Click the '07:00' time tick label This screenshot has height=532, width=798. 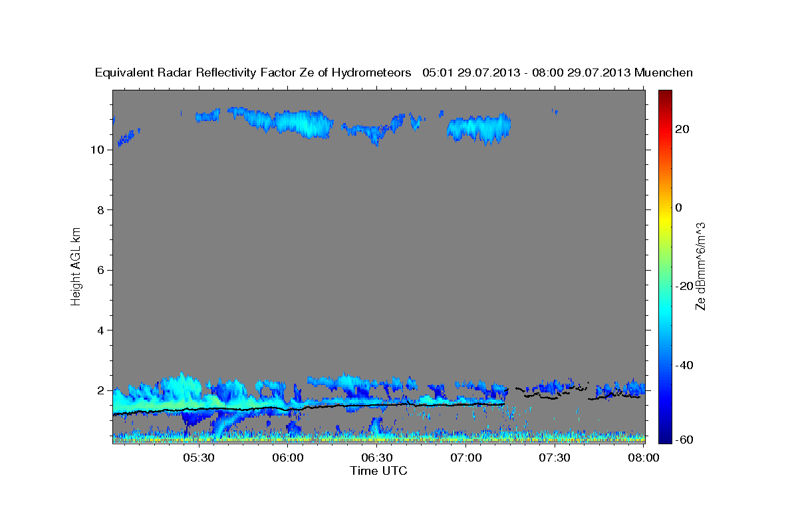(x=466, y=458)
